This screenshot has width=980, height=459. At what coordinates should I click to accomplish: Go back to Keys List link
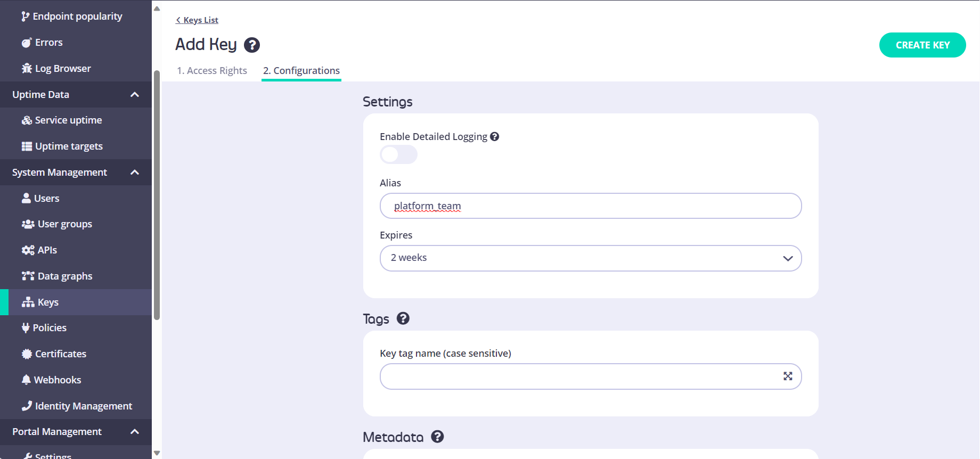coord(197,20)
